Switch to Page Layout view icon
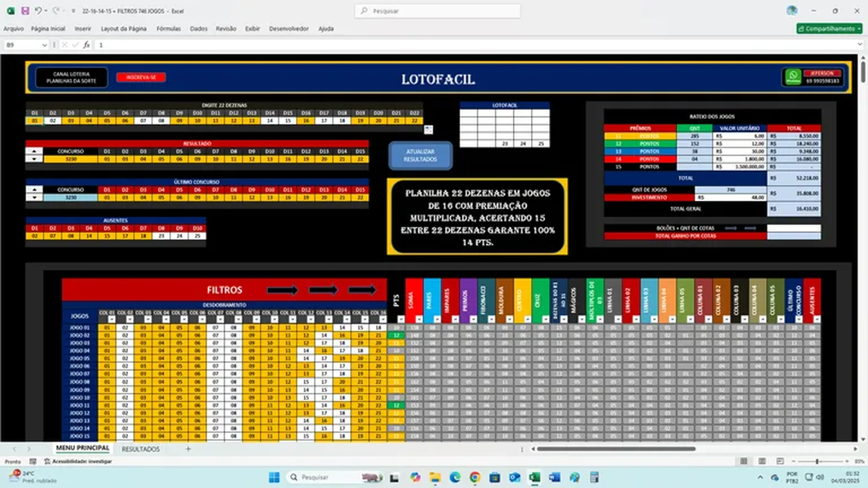The image size is (868, 488). [x=762, y=461]
